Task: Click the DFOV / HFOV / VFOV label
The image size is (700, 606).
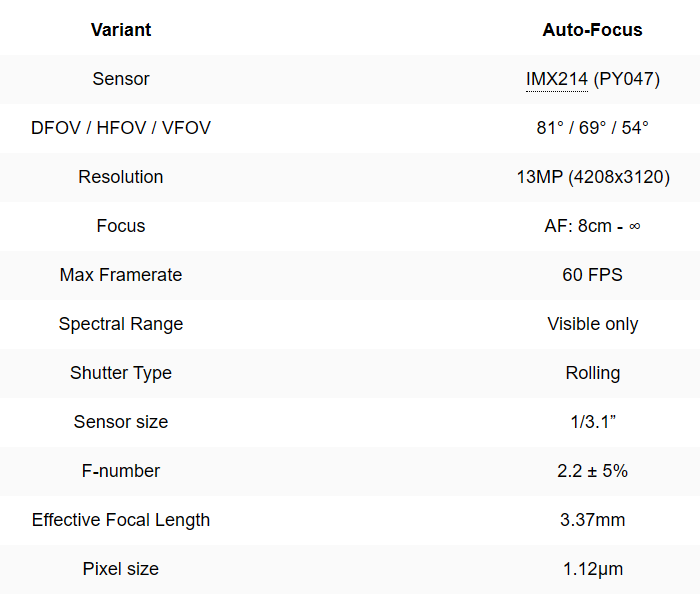Action: (x=121, y=128)
